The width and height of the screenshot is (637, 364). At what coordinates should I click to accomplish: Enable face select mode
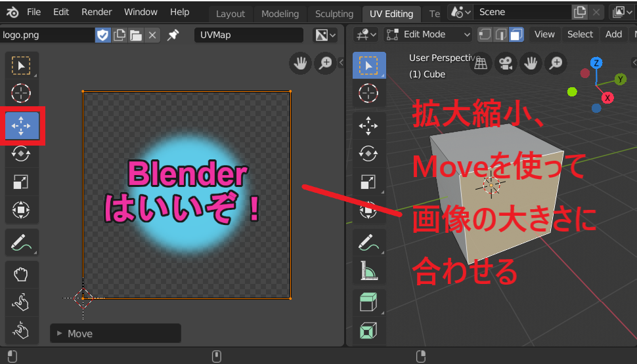click(x=516, y=35)
